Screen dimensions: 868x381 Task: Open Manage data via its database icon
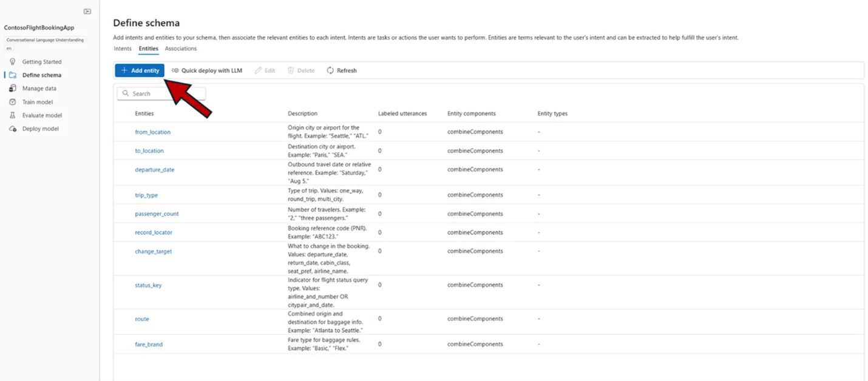[x=13, y=88]
